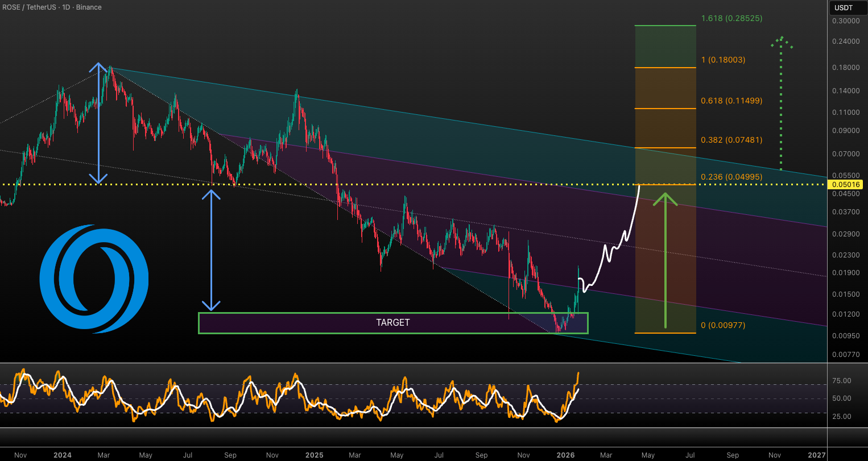
Task: Select the 1 (0.18003) Fibonacci level label
Action: coord(723,60)
